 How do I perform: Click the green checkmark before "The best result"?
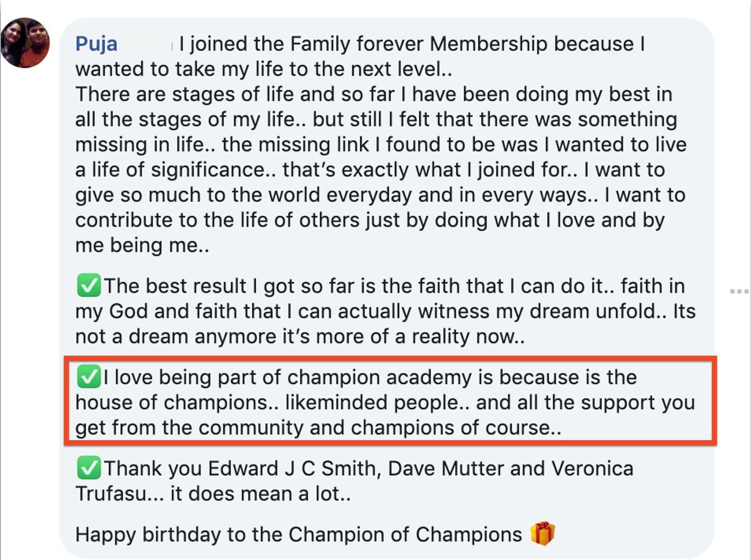click(x=88, y=286)
